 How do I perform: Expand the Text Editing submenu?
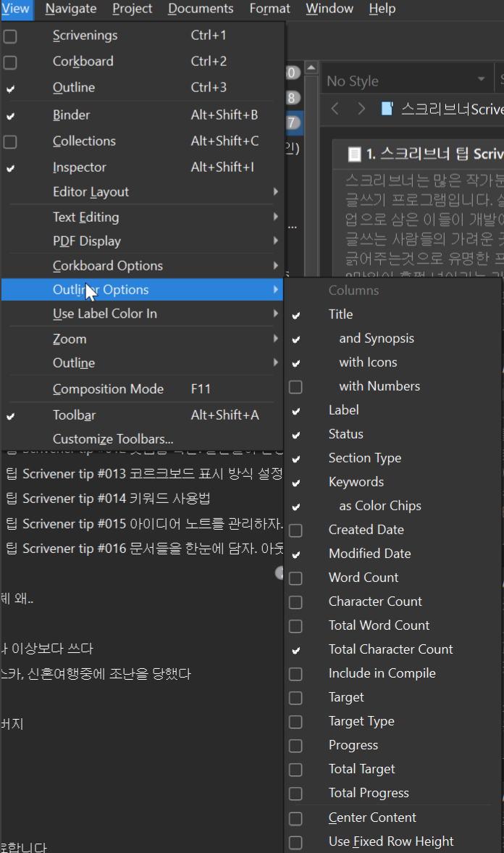[142, 217]
